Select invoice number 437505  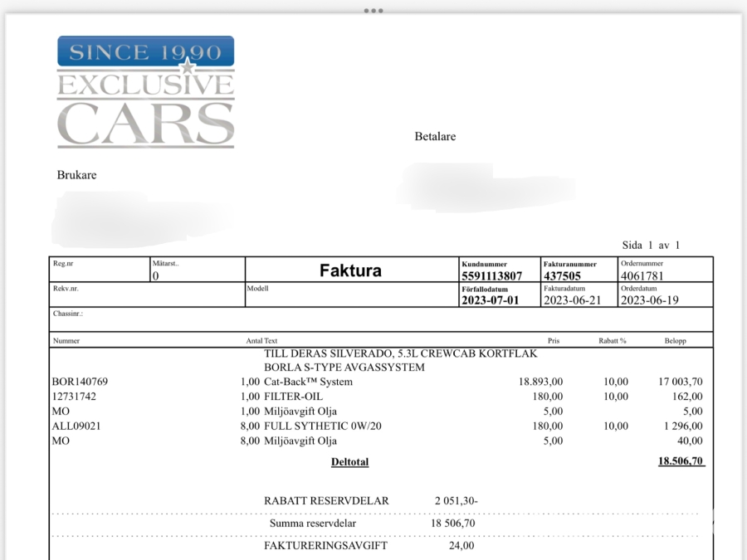(x=563, y=276)
